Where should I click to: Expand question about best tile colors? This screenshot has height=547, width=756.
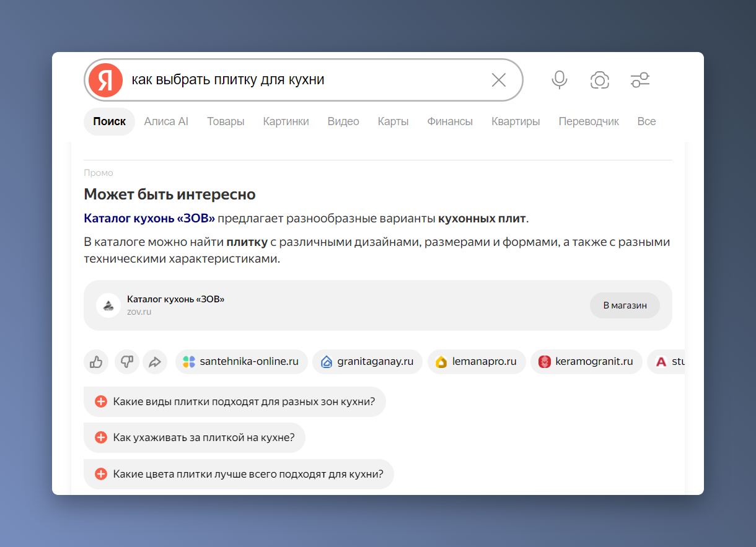pyautogui.click(x=239, y=474)
